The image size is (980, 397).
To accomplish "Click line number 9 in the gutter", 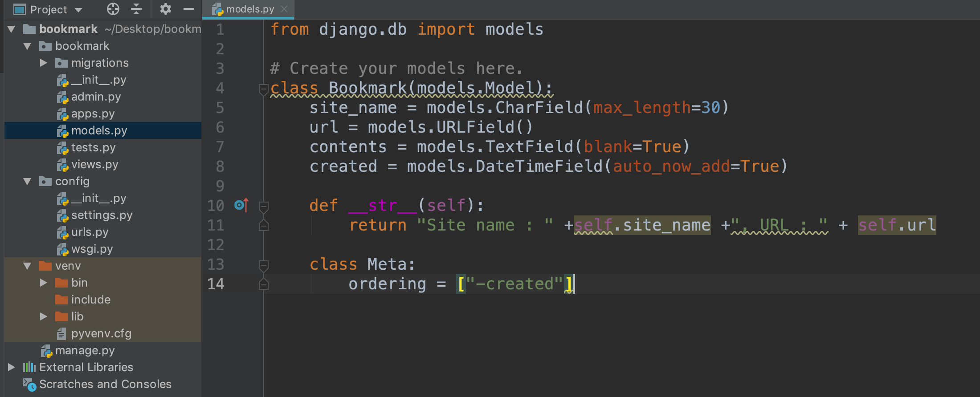I will pyautogui.click(x=220, y=186).
